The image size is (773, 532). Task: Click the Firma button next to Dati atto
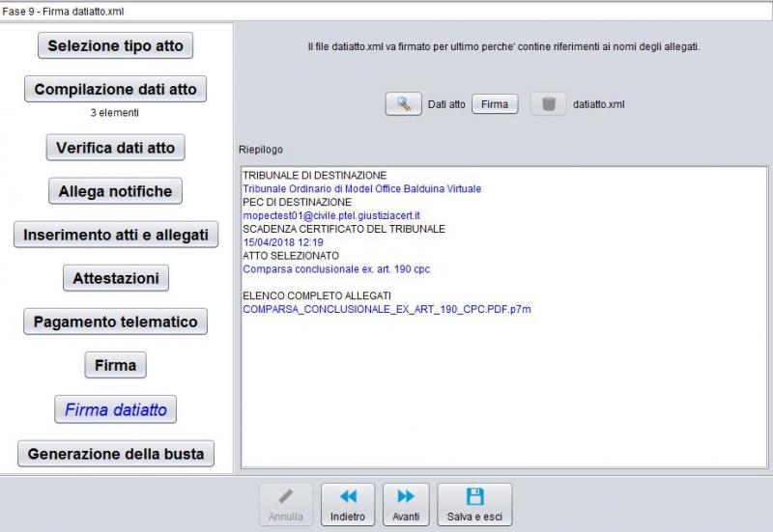coord(495,104)
